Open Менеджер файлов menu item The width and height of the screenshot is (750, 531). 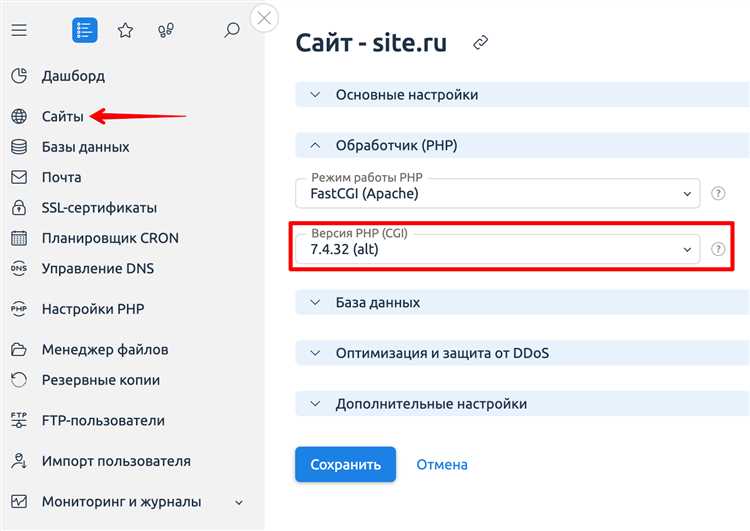[x=105, y=350]
